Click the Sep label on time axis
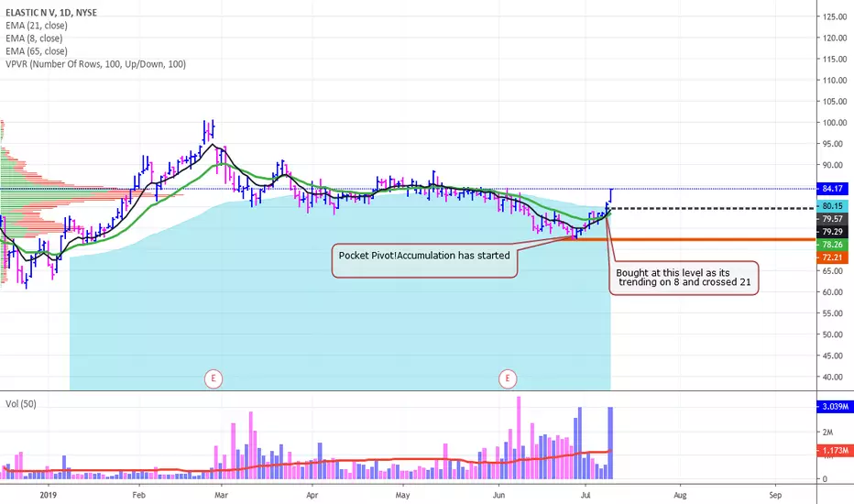The height and width of the screenshot is (504, 854). pyautogui.click(x=775, y=495)
